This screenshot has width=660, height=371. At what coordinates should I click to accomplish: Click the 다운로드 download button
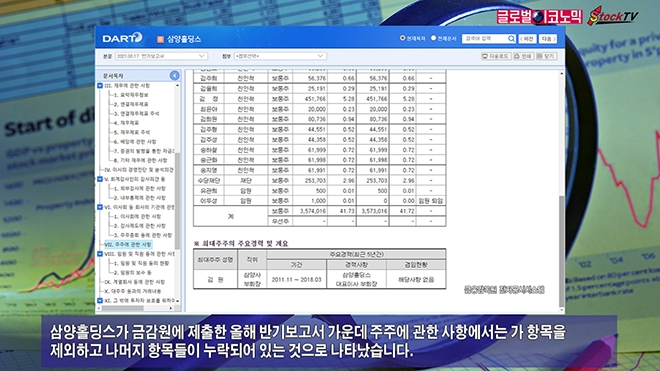point(496,56)
